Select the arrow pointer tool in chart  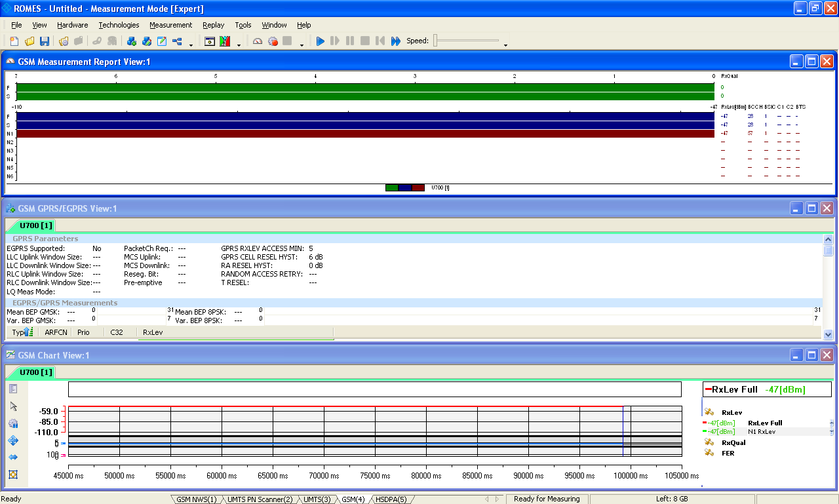pyautogui.click(x=13, y=406)
